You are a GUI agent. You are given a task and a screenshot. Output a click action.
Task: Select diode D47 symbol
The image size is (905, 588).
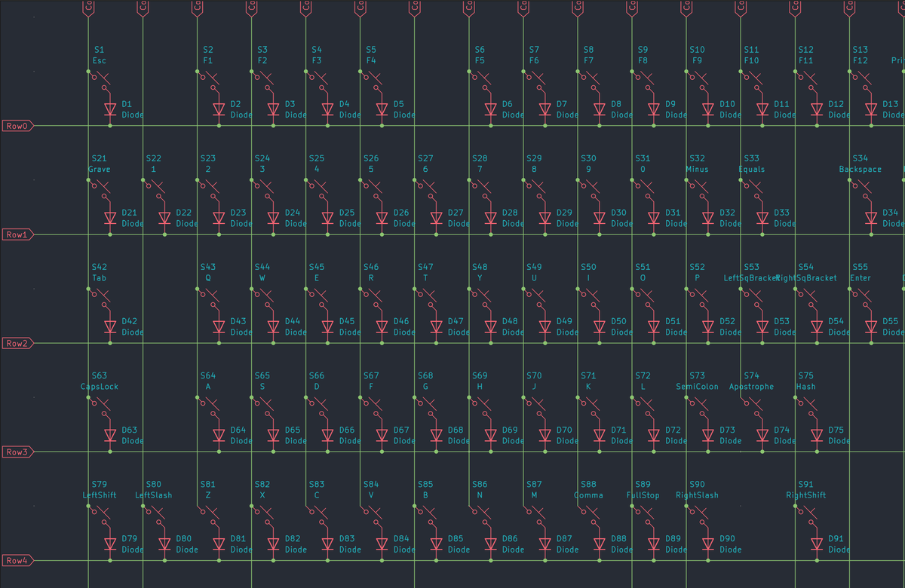point(436,326)
